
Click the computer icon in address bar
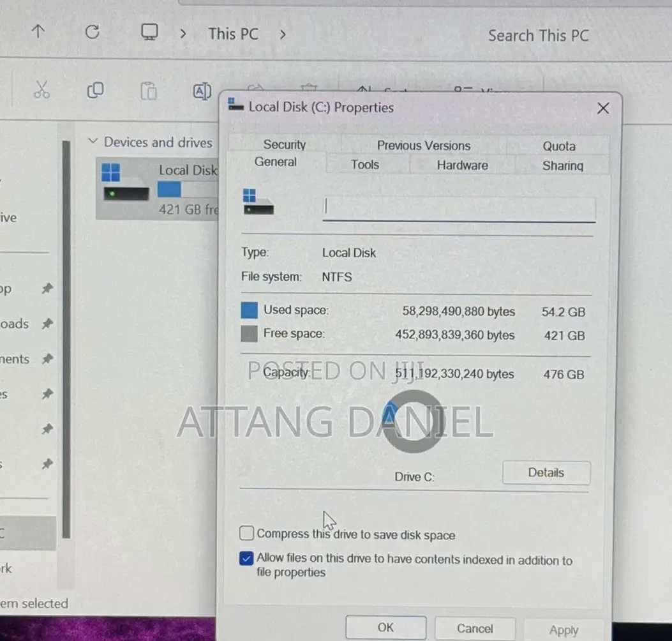coord(149,32)
